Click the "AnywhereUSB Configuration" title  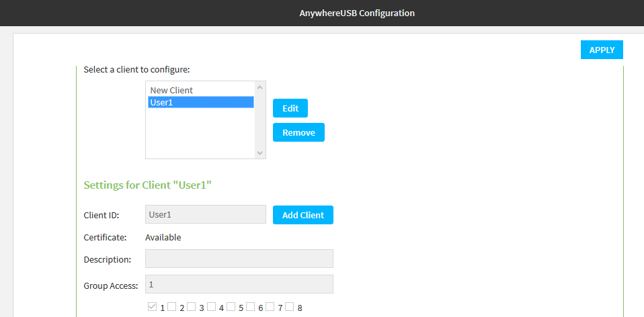357,13
